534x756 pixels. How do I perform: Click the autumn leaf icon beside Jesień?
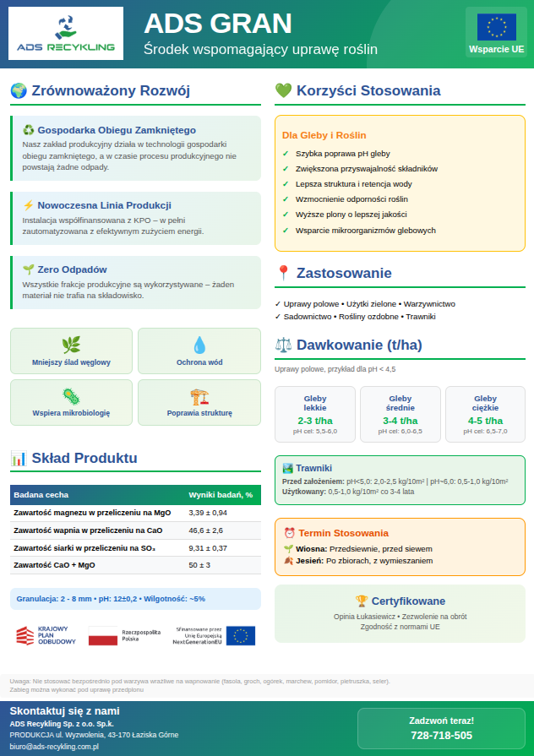click(288, 561)
